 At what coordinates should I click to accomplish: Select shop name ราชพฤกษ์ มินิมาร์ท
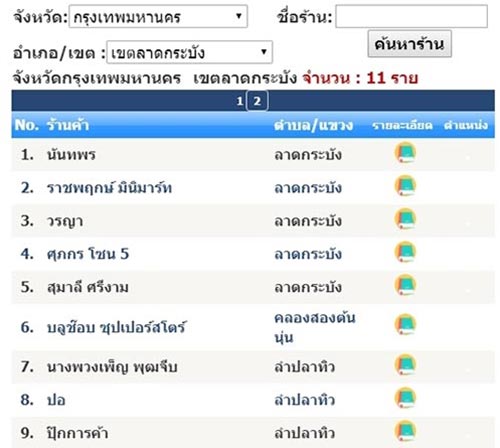pyautogui.click(x=109, y=188)
